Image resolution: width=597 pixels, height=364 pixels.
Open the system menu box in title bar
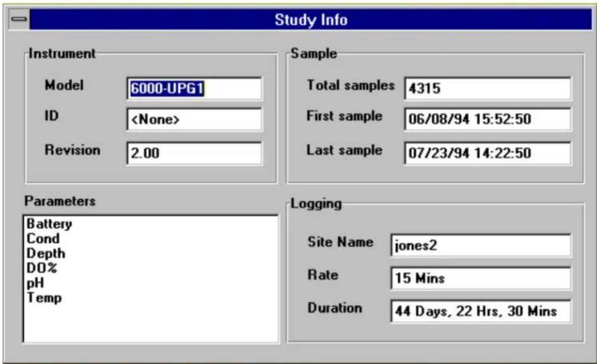click(x=18, y=19)
